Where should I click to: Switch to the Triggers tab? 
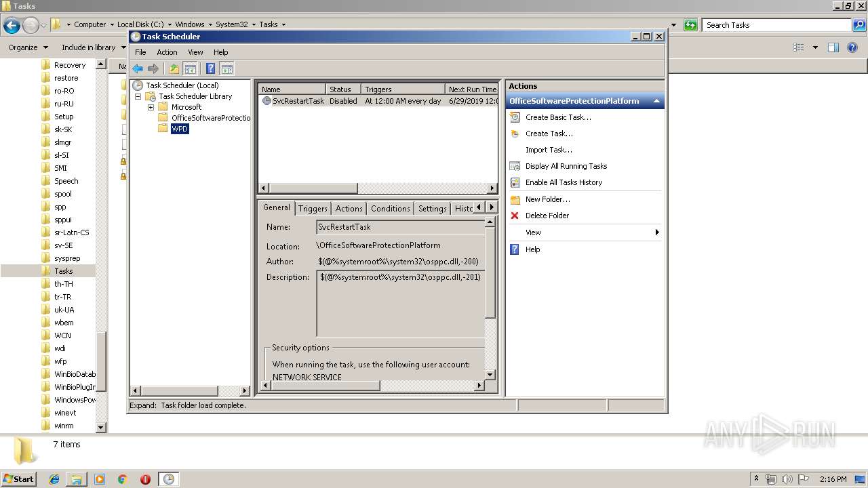(313, 209)
